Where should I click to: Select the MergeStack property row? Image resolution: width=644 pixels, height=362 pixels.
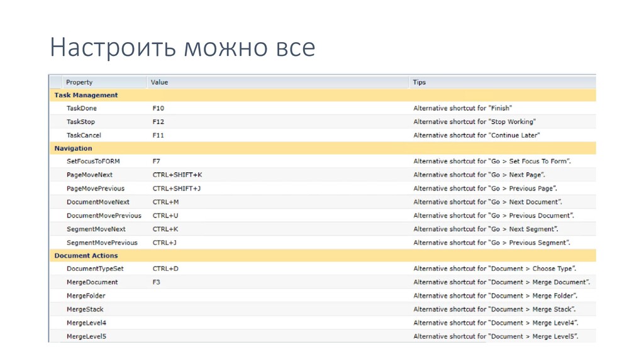tap(323, 309)
